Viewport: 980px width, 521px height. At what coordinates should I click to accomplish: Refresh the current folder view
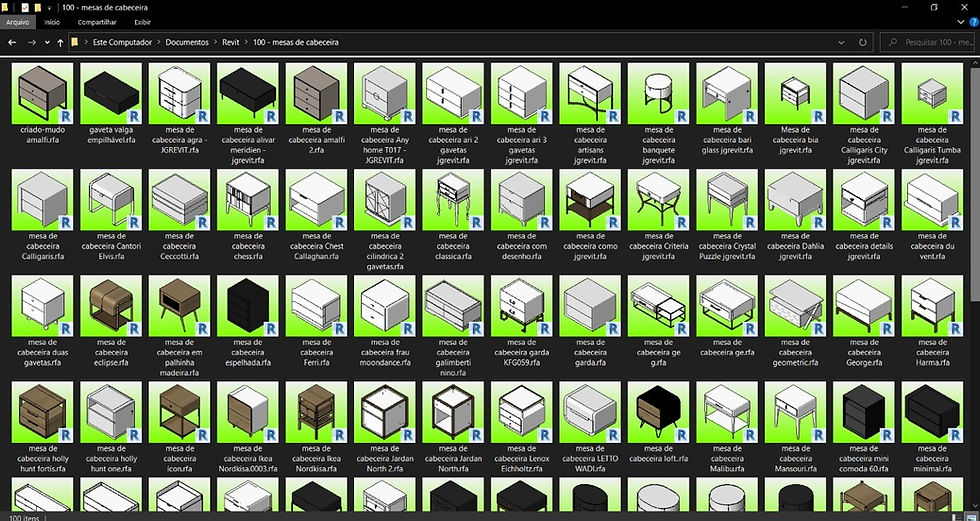862,42
